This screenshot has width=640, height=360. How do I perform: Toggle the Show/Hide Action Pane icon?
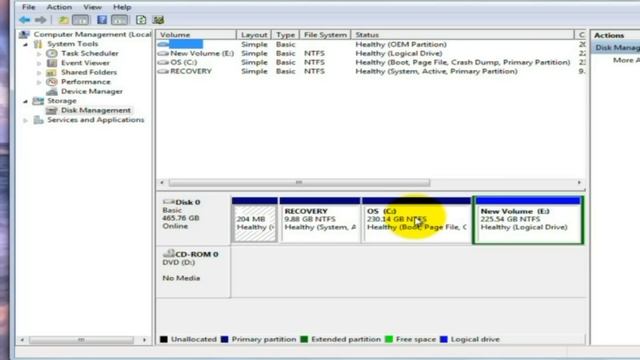tap(119, 20)
